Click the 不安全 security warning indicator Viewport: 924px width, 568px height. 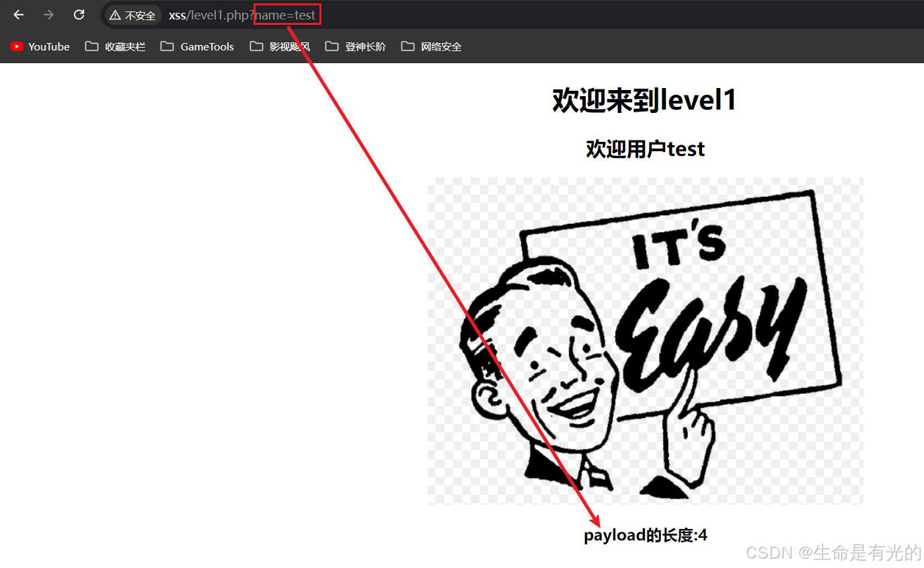[132, 15]
